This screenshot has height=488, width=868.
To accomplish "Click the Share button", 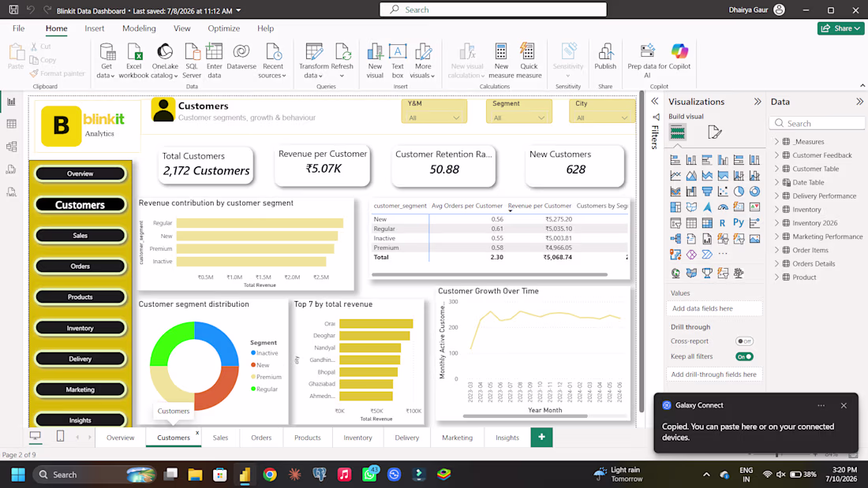I will 841,28.
